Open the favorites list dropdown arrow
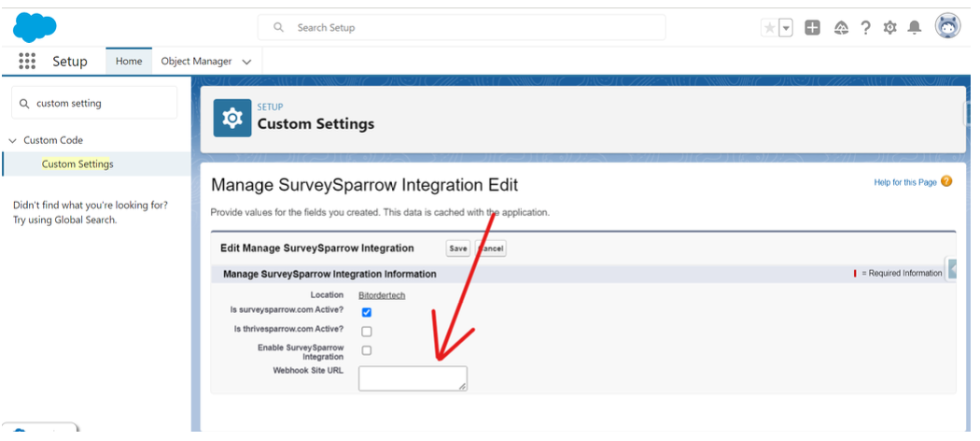 click(786, 28)
